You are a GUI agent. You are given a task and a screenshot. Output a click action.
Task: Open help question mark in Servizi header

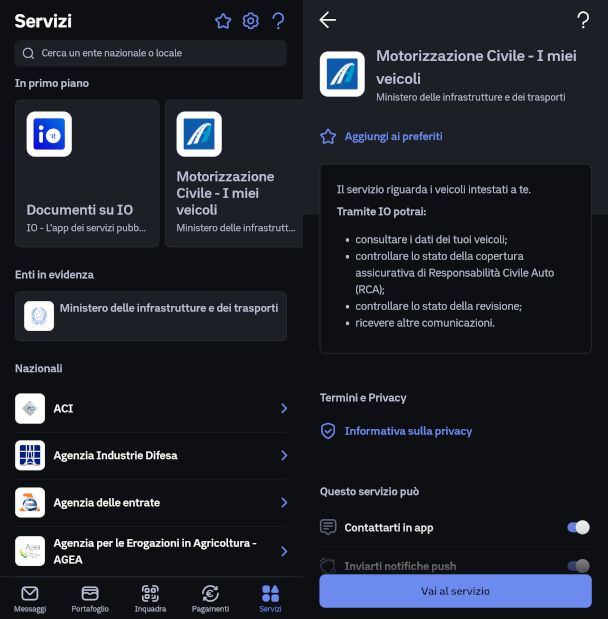coord(278,21)
